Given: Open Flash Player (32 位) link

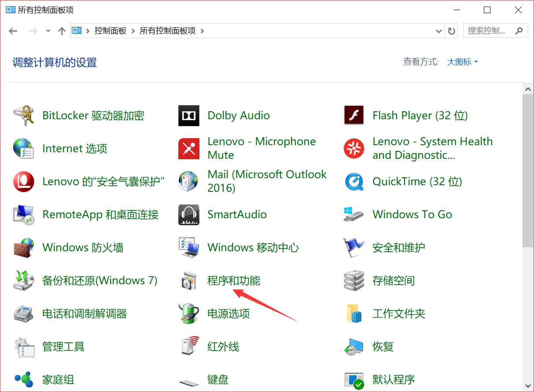Looking at the screenshot, I should coord(420,116).
